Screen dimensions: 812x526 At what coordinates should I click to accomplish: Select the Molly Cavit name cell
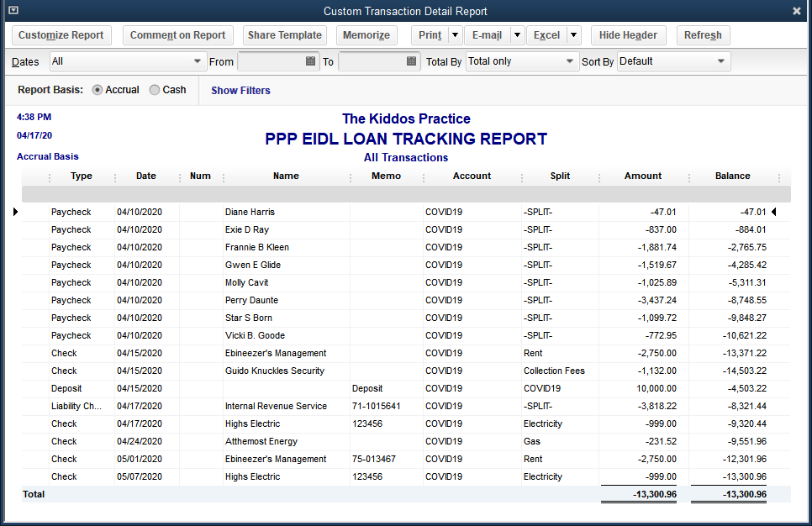[x=246, y=282]
